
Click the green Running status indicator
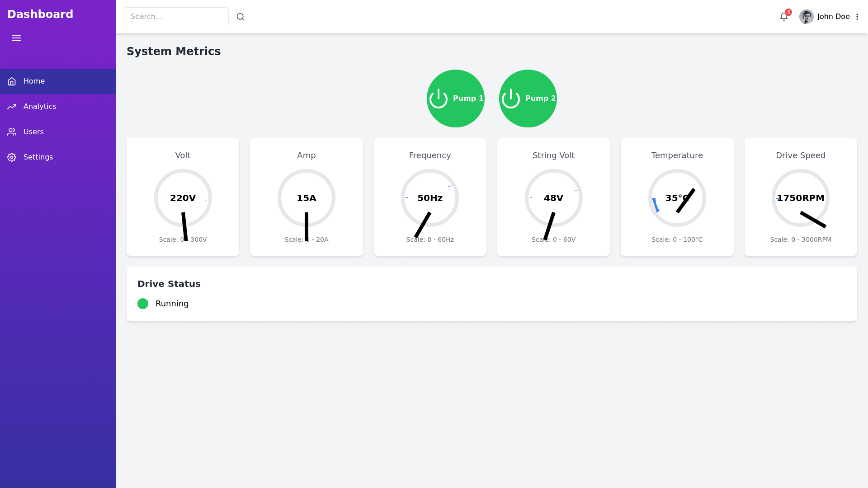pyautogui.click(x=143, y=304)
